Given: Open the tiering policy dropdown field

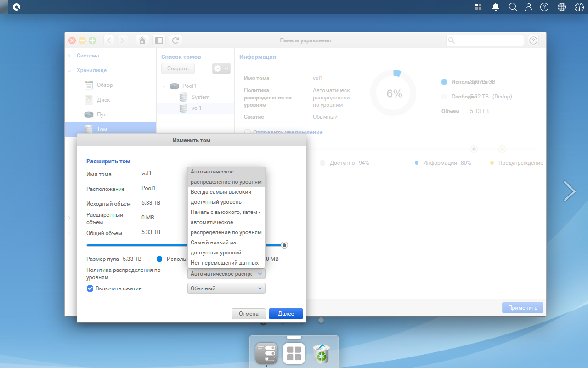Looking at the screenshot, I should click(226, 274).
